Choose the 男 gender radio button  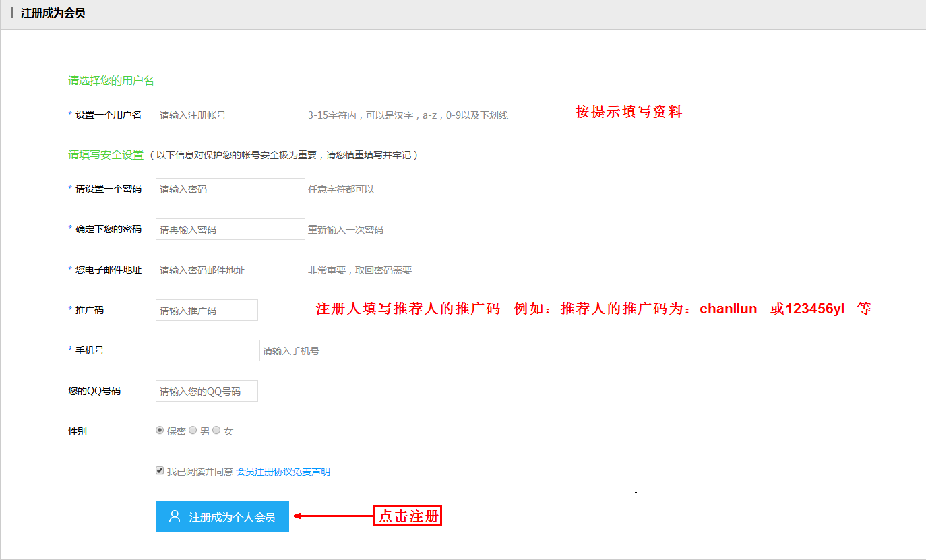193,430
